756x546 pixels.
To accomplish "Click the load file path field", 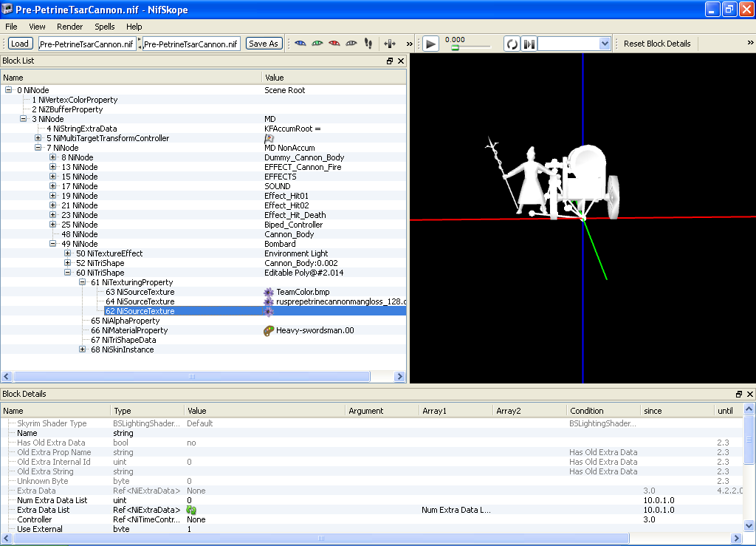I will (x=87, y=44).
